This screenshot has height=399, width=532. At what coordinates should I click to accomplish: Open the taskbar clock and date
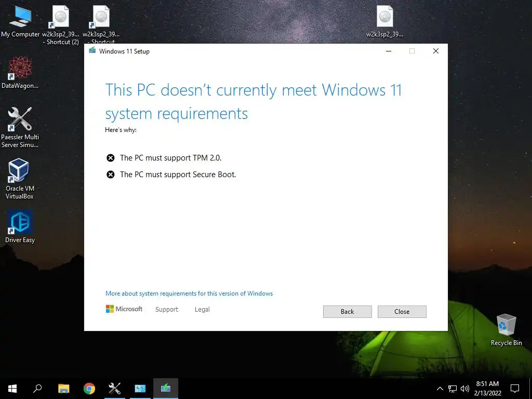pyautogui.click(x=487, y=389)
